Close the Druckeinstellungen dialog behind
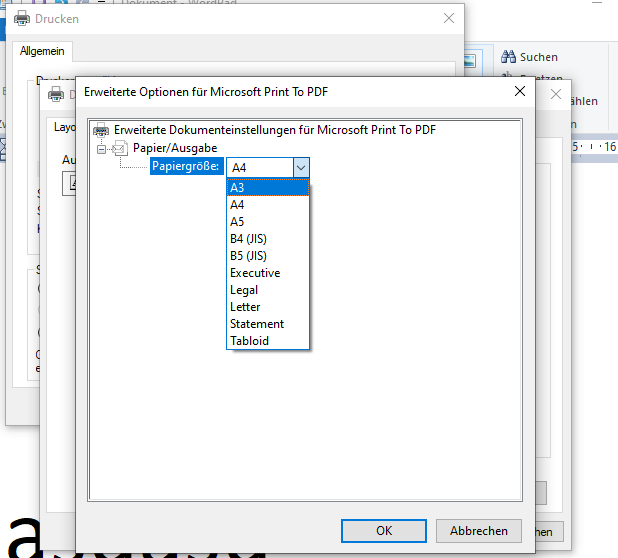Screen dimensions: 618x558 [x=556, y=94]
